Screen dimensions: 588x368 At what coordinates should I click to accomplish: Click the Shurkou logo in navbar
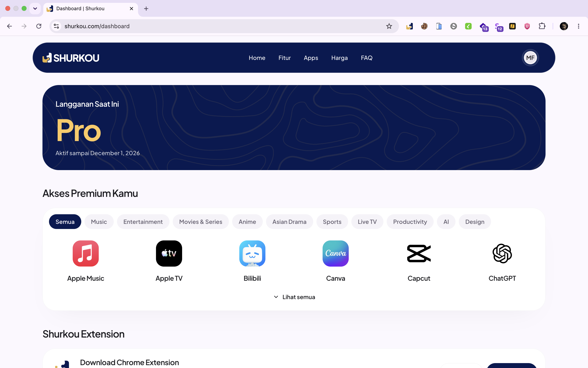click(x=71, y=58)
